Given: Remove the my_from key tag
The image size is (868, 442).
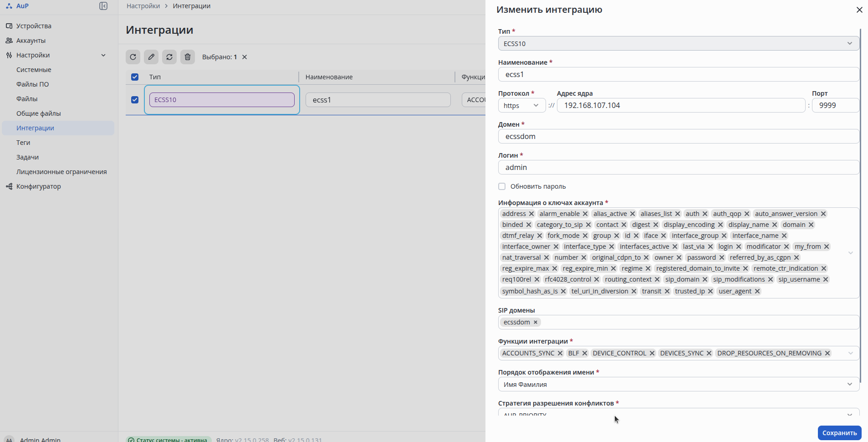Looking at the screenshot, I should [x=827, y=247].
